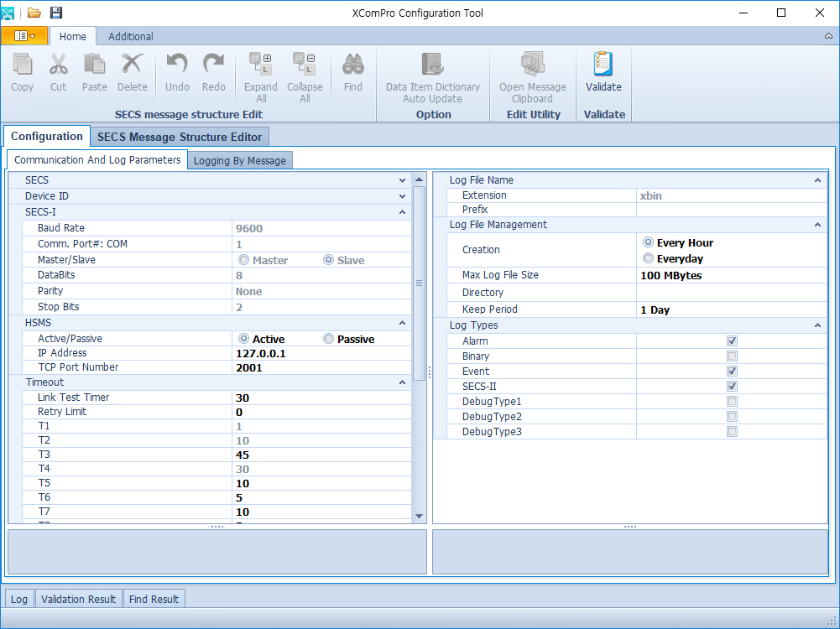Click the XComPro app icon
This screenshot has width=840, height=629.
[x=8, y=13]
